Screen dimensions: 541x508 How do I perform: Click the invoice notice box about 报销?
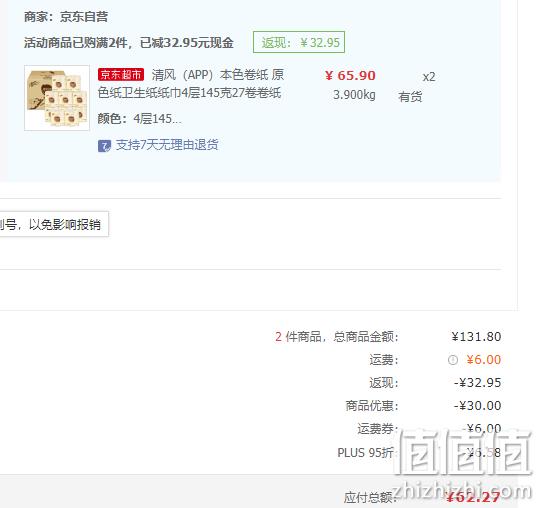(54, 224)
